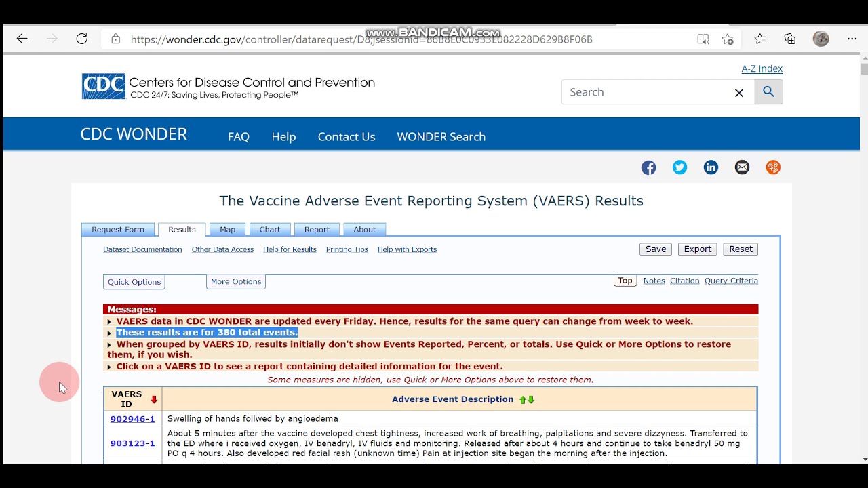Open the Printing Tips link
Viewport: 868px width, 488px height.
(347, 249)
